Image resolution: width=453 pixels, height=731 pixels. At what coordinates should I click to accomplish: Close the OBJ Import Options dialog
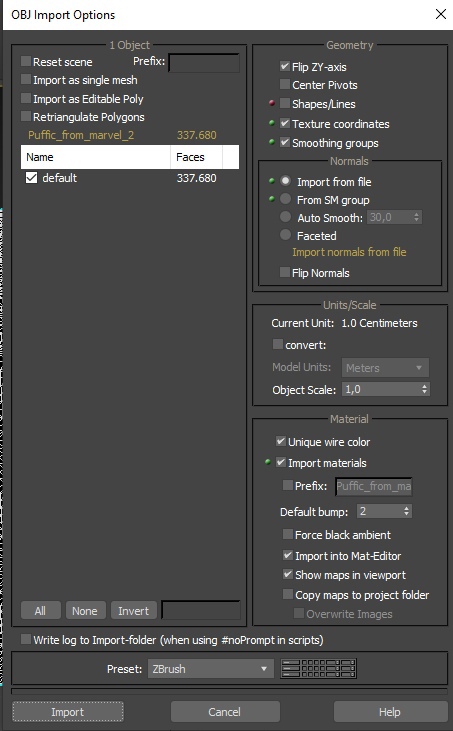[440, 14]
